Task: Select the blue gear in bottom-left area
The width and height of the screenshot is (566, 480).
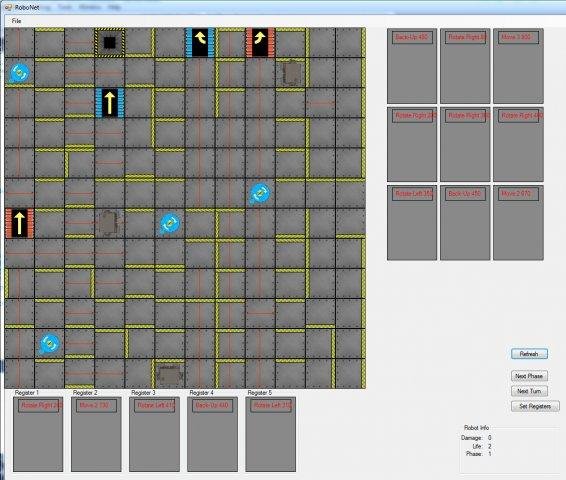Action: pos(49,344)
